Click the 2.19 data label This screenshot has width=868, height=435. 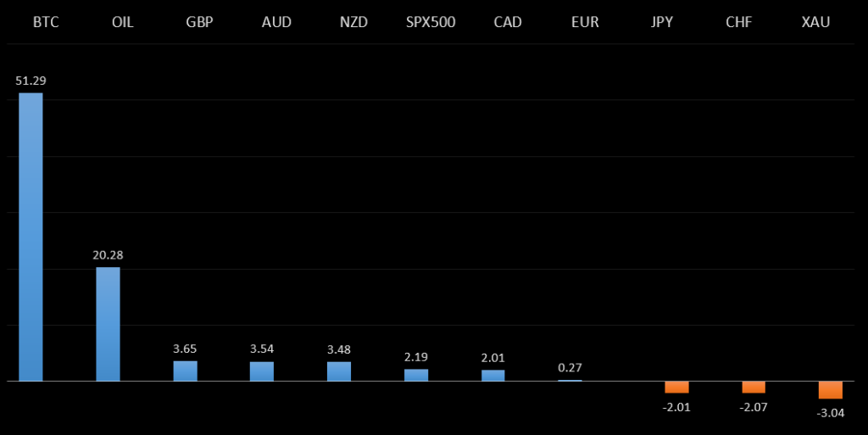416,357
